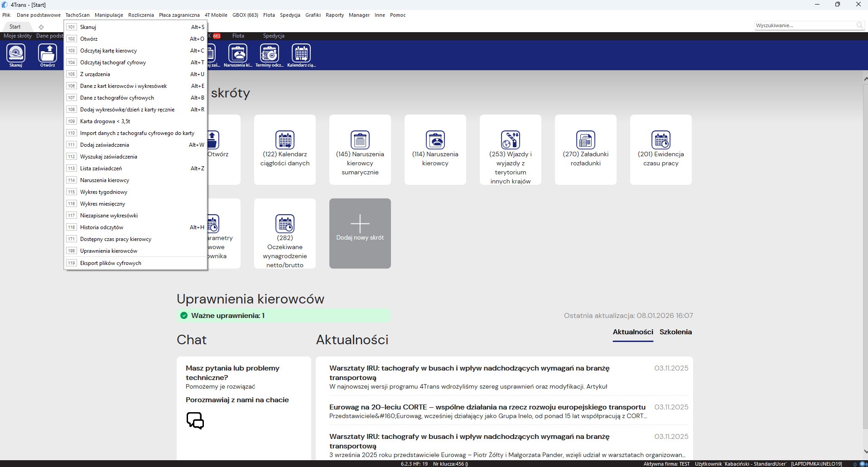Open (201) Ewidencja czasu pracy shortcut
Viewport: 868px width, 467px height.
tap(661, 149)
